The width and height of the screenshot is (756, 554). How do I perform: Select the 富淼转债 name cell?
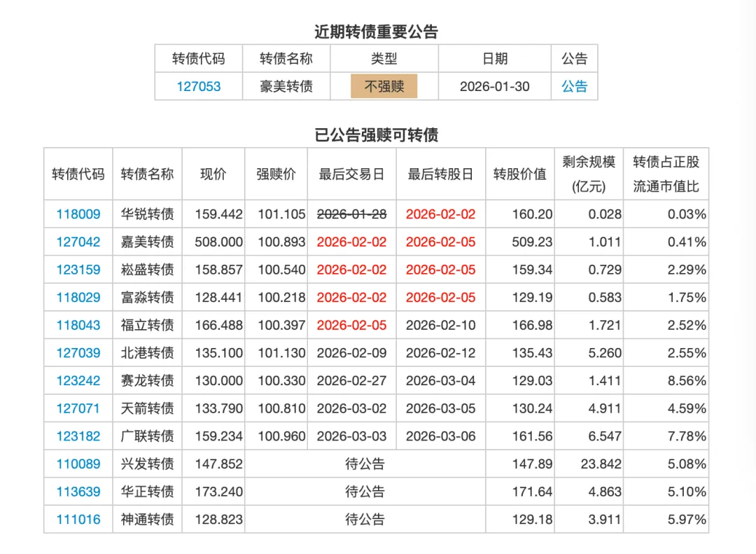147,297
